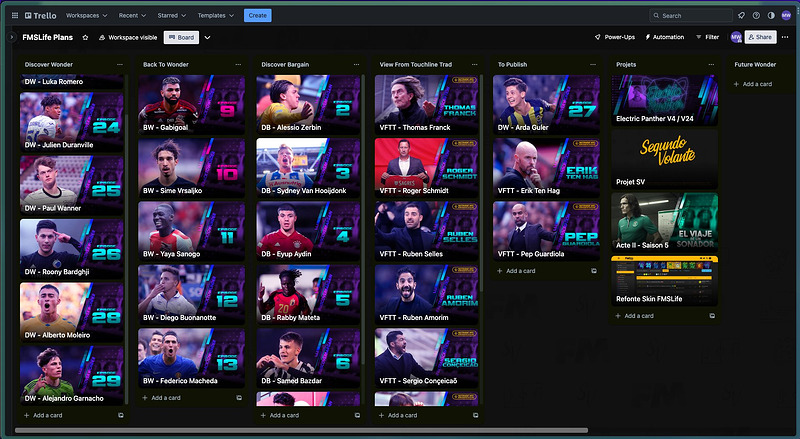Share the board
The height and width of the screenshot is (439, 800).
760,37
